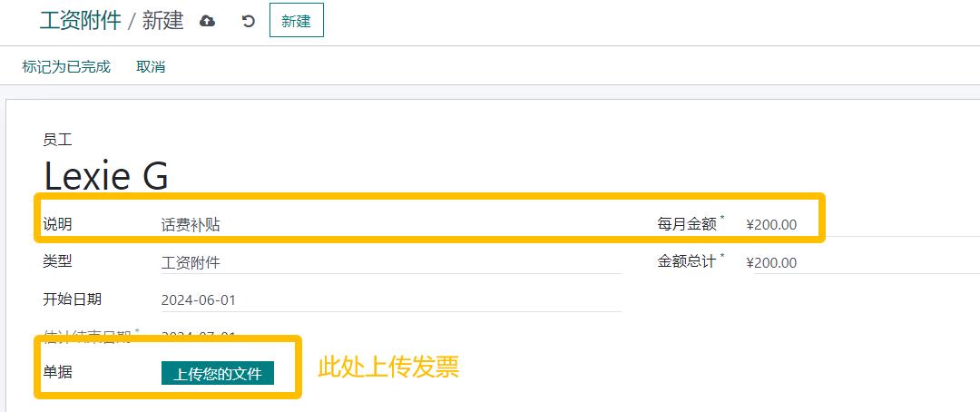Click the 取消 button

[151, 66]
